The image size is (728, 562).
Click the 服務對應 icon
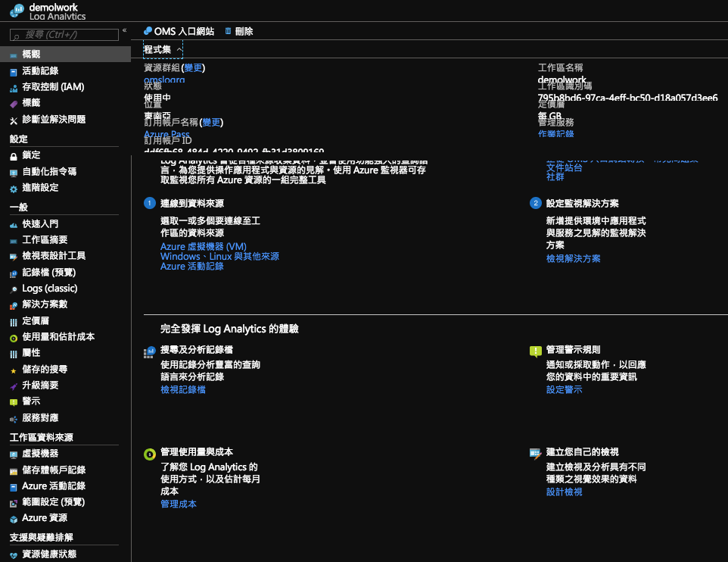[x=14, y=419]
